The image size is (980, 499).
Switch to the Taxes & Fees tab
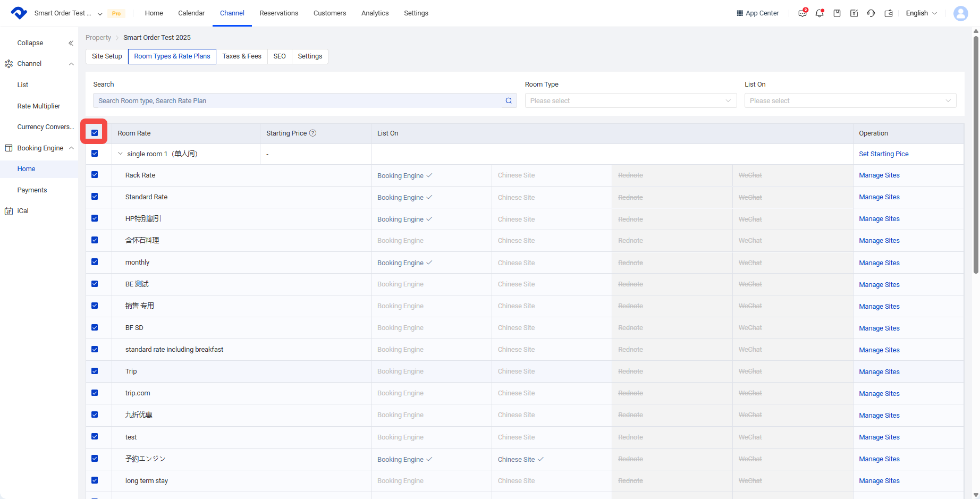242,56
